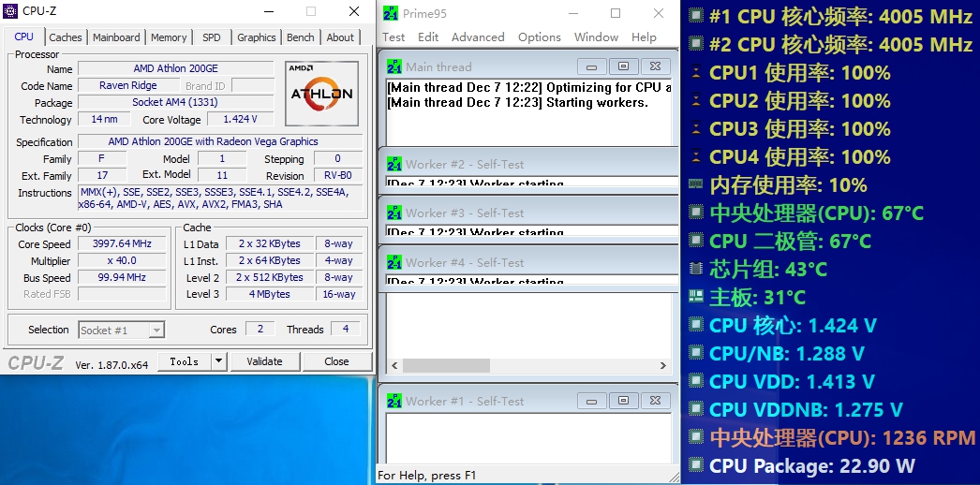The height and width of the screenshot is (485, 980).
Task: Click the Worker #1 Self-Test window icon
Action: click(x=394, y=401)
